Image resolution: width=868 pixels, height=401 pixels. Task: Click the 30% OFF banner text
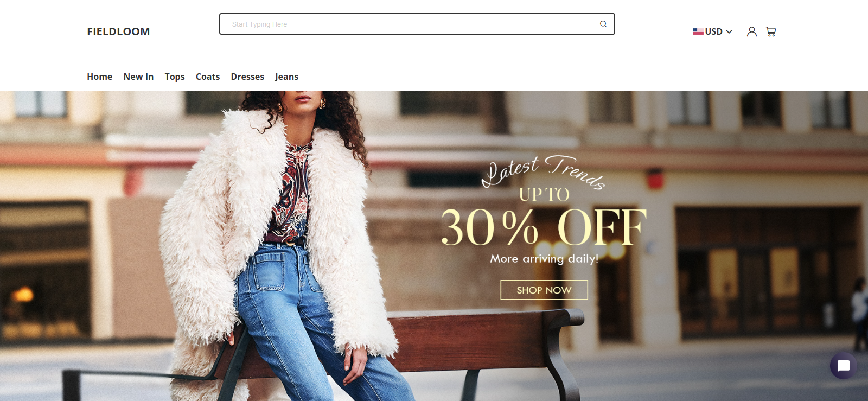[544, 227]
